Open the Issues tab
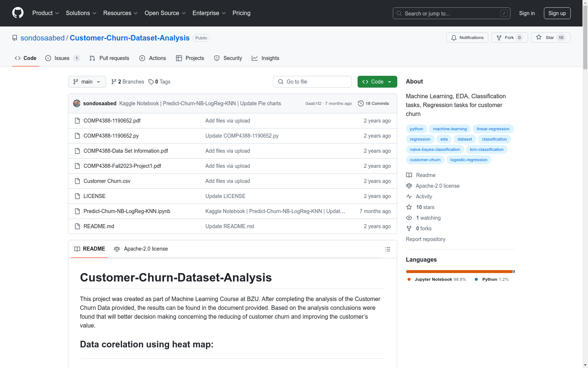588x368 pixels. [62, 58]
